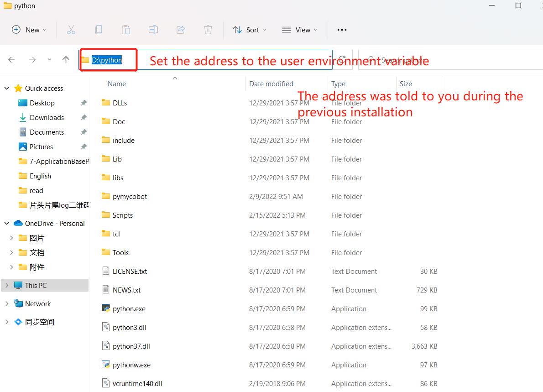Open the See more ellipsis menu
The height and width of the screenshot is (392, 543).
pyautogui.click(x=342, y=30)
